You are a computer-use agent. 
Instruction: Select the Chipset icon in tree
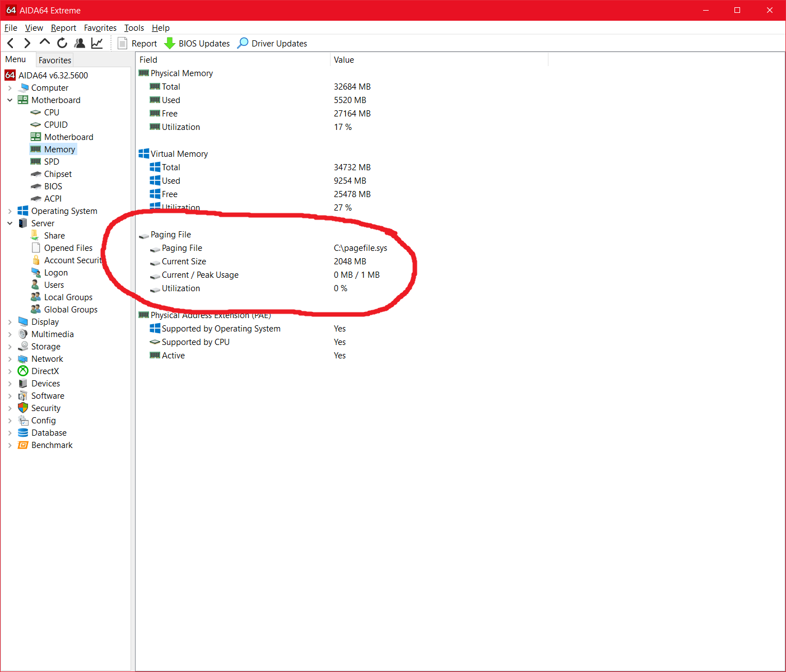click(36, 174)
